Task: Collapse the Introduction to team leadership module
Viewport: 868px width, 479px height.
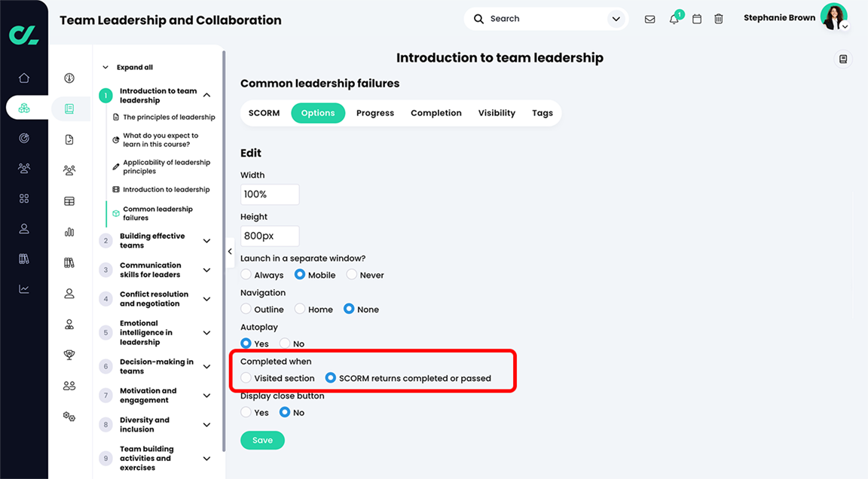Action: pos(206,95)
